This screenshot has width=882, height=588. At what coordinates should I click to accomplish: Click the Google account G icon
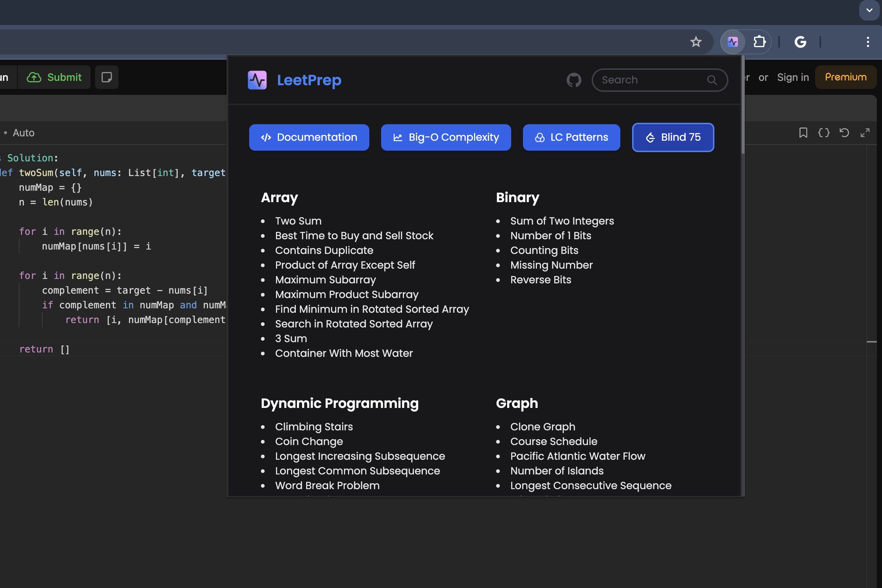click(800, 42)
